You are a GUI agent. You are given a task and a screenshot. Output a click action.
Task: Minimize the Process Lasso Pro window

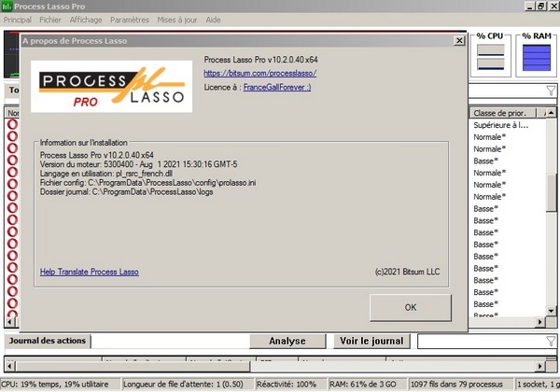(530, 7)
